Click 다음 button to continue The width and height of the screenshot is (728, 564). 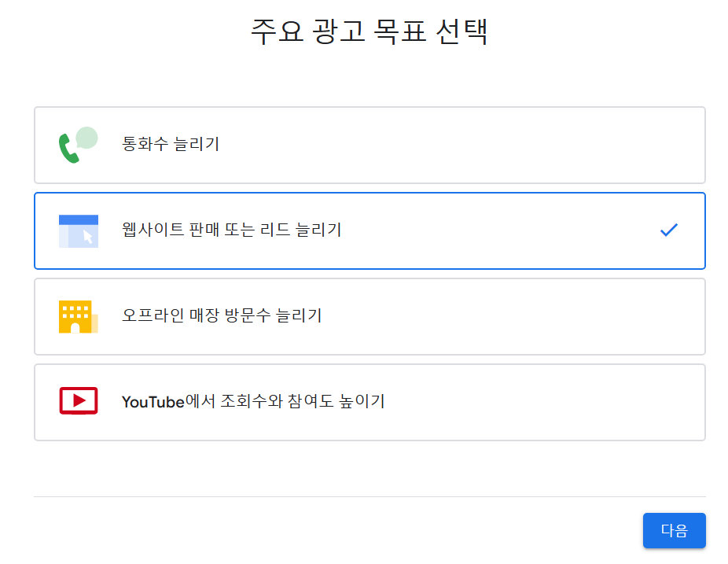(x=674, y=530)
